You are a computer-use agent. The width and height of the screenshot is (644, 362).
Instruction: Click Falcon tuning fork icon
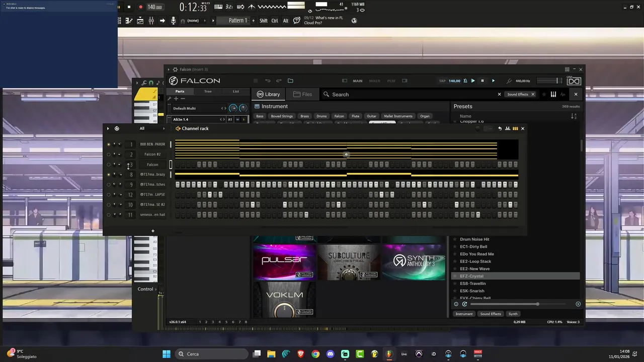[x=509, y=80]
